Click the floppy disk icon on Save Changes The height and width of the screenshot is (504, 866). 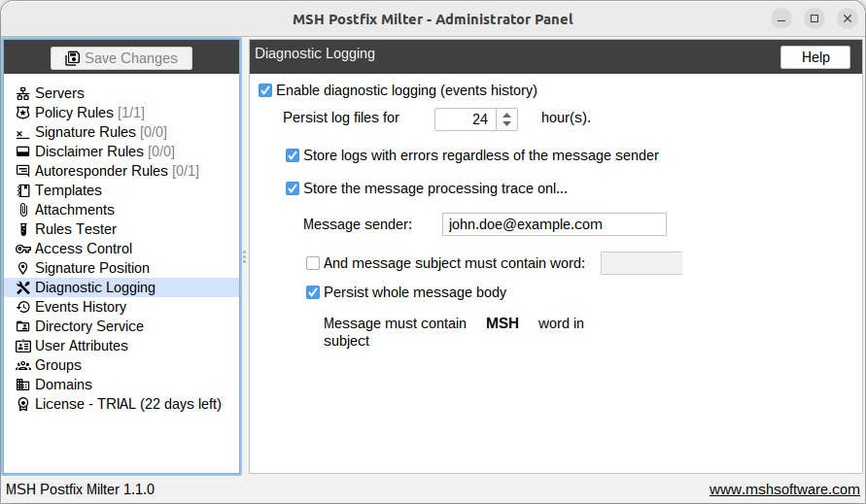[72, 58]
